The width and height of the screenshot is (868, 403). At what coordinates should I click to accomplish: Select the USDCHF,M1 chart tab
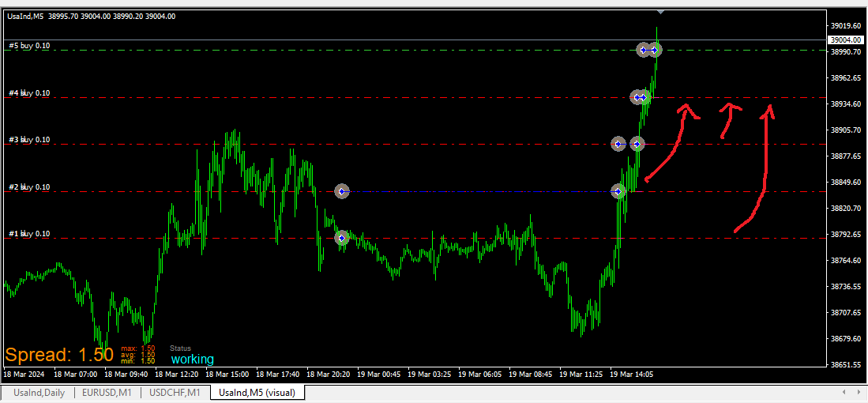point(175,393)
